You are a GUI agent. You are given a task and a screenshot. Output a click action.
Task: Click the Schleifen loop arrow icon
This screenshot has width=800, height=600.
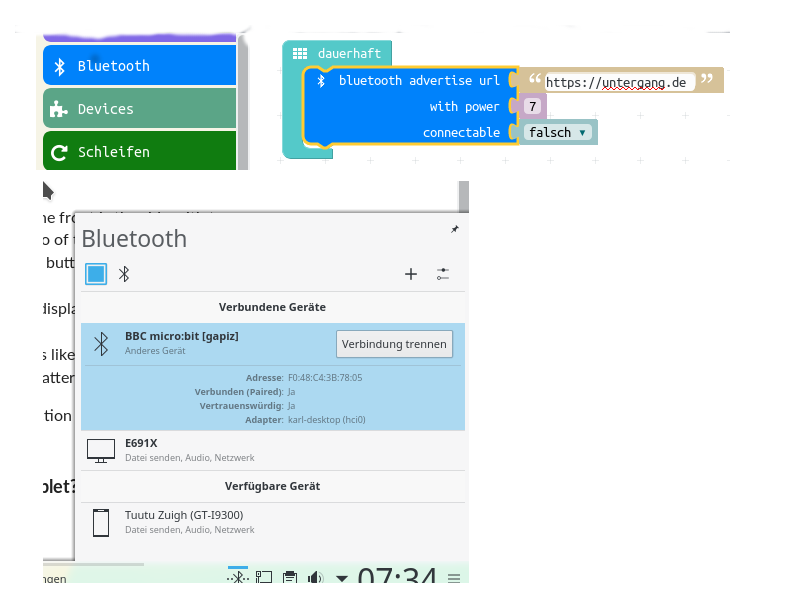59,152
